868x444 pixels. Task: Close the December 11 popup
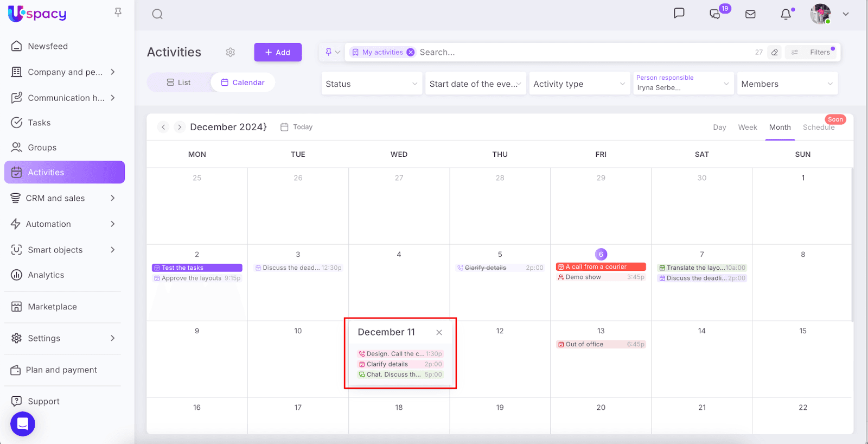[439, 333]
